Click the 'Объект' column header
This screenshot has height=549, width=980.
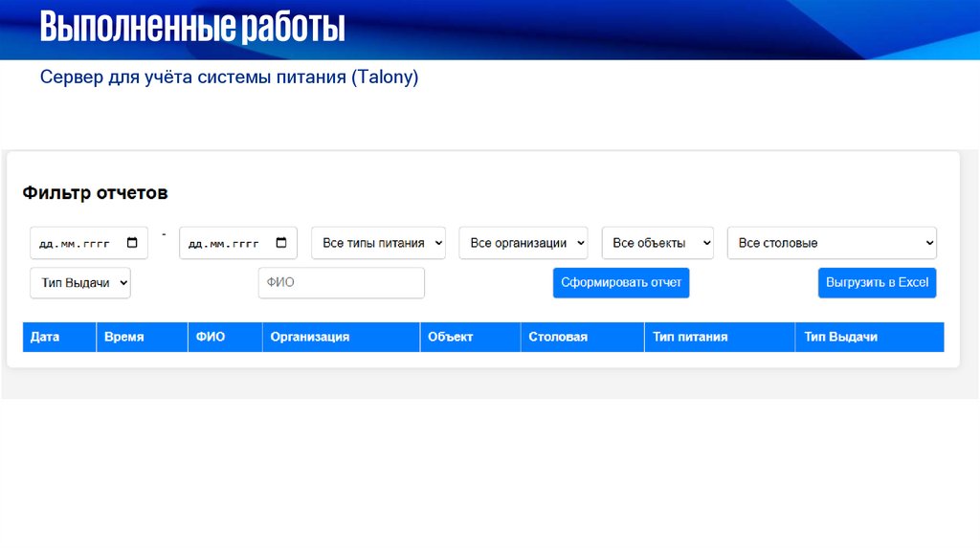471,338
